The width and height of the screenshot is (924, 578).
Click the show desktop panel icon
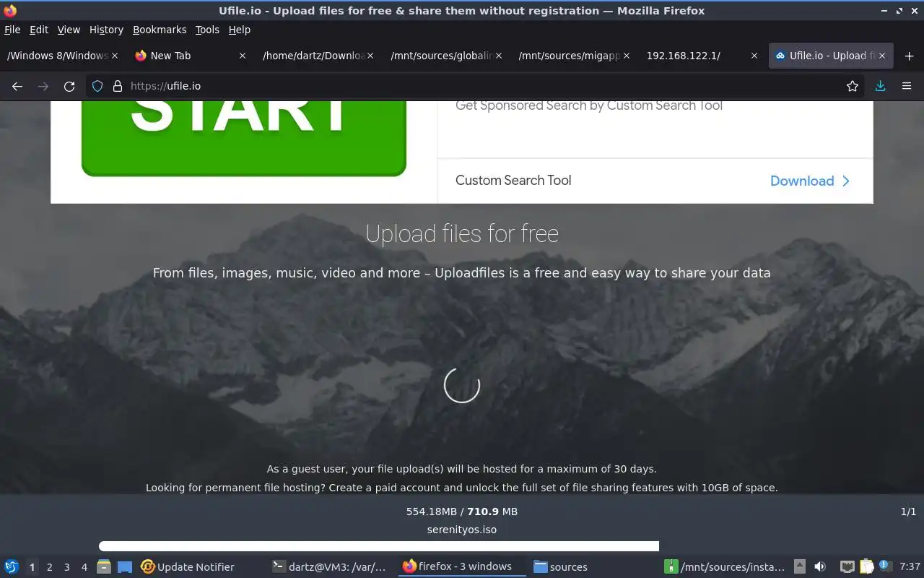[x=125, y=566]
